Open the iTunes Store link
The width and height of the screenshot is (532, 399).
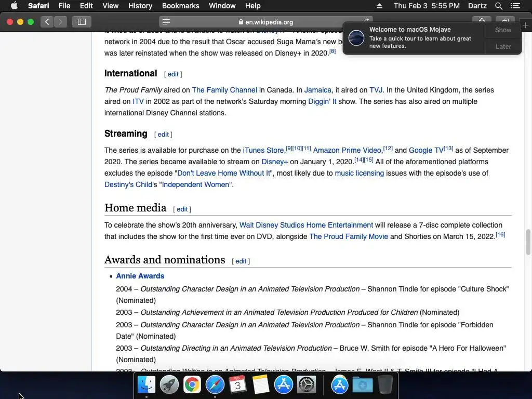coord(263,150)
